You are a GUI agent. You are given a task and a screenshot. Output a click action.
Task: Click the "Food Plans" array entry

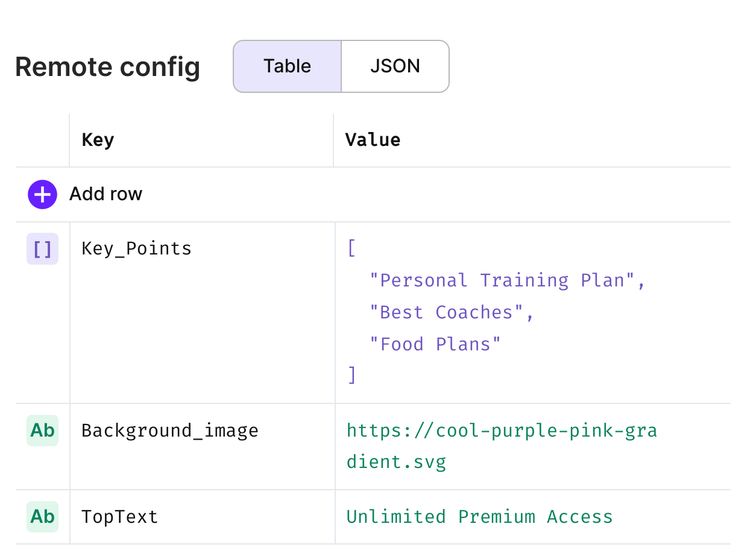pos(435,344)
